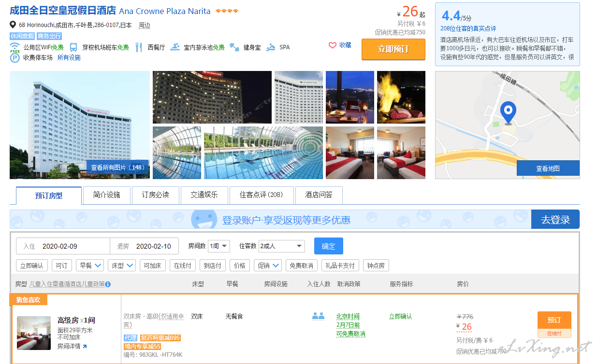
Task: Click the parking P icon
Action: [15, 58]
